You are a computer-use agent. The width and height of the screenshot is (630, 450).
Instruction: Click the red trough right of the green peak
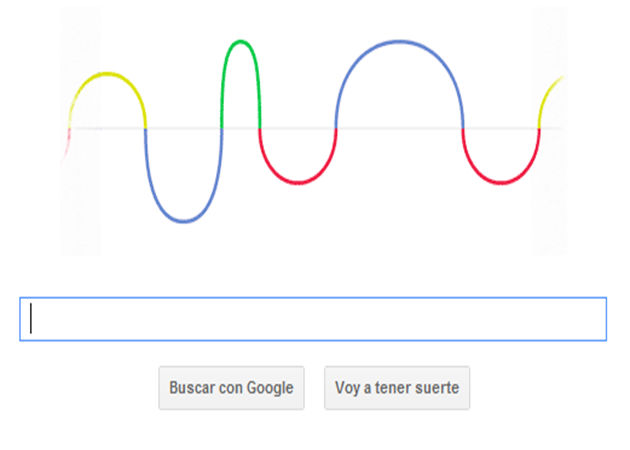tap(298, 183)
